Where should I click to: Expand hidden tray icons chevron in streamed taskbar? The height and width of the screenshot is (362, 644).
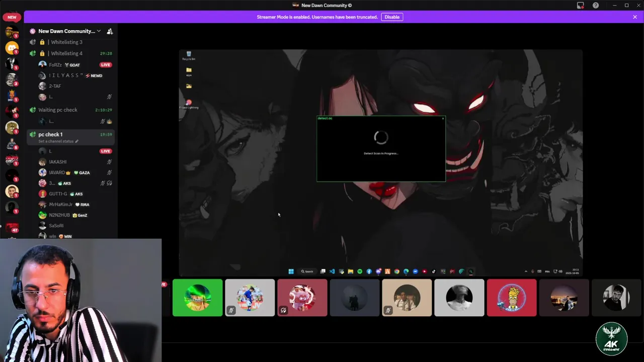tap(526, 271)
